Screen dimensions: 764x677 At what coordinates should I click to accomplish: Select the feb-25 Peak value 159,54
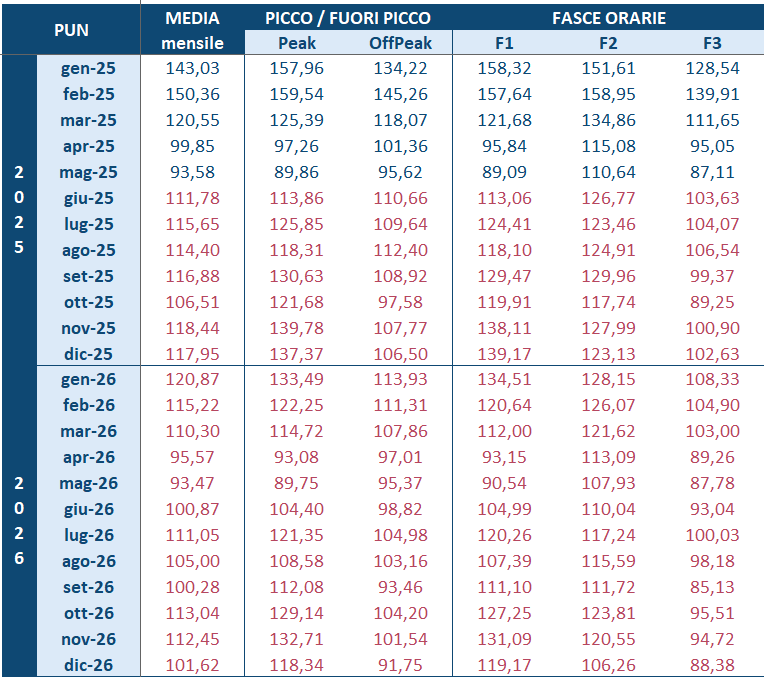tap(297, 94)
